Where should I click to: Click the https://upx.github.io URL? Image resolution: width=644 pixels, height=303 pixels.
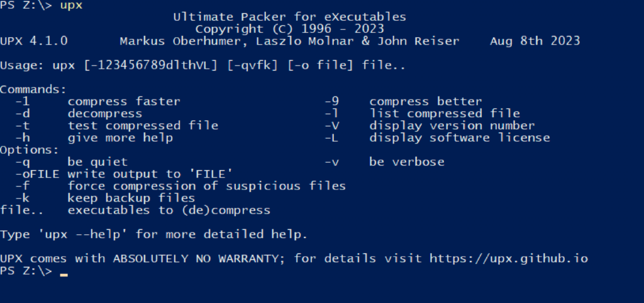click(509, 258)
